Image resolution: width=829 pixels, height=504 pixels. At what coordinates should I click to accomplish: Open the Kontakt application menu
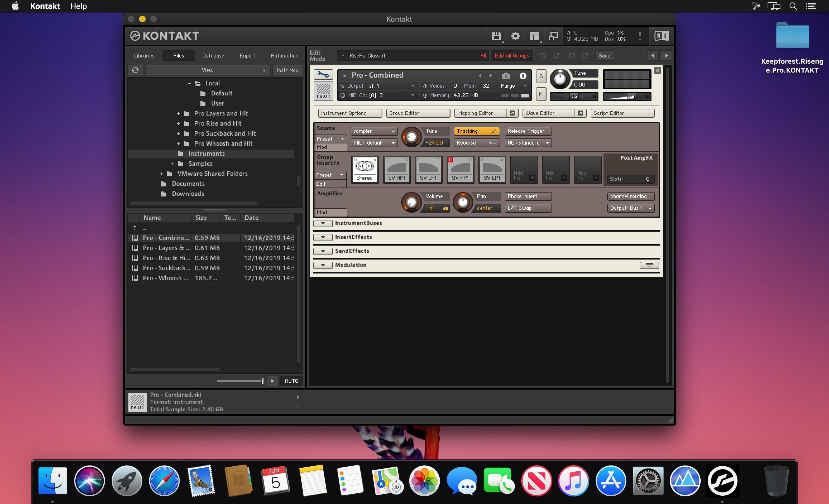[45, 6]
